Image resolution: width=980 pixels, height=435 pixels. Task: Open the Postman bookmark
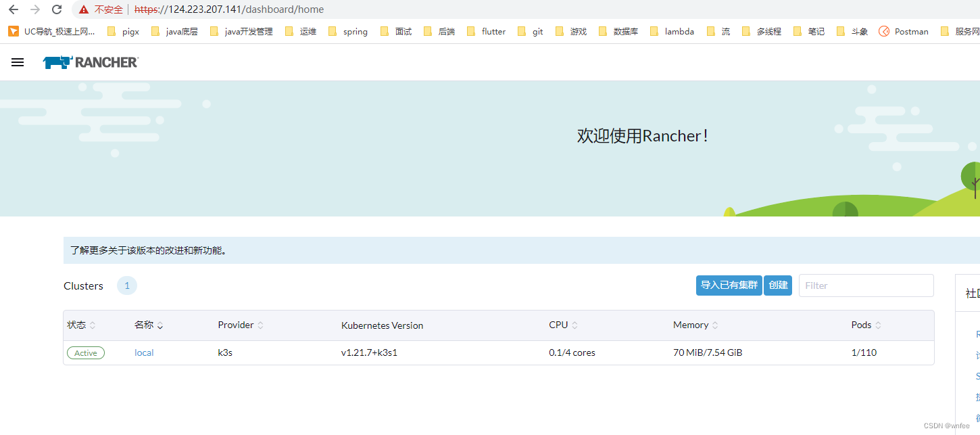coord(904,31)
